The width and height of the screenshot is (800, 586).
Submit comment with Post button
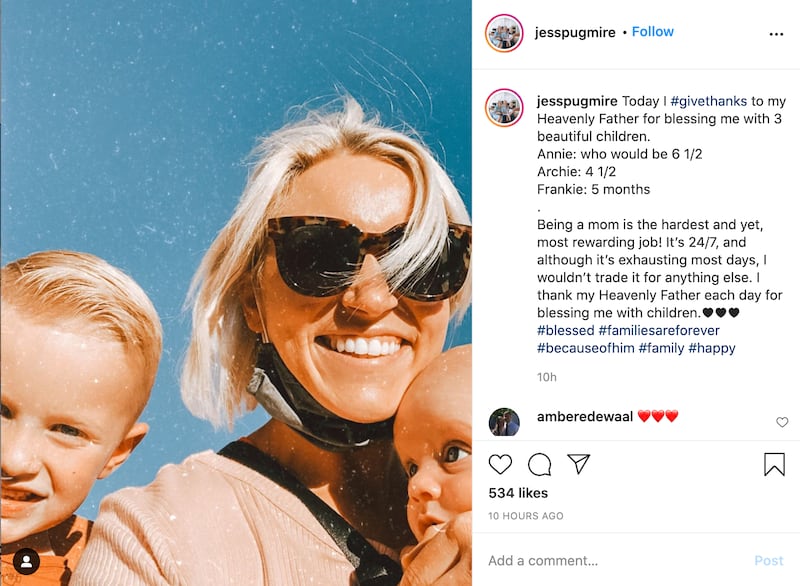(768, 560)
